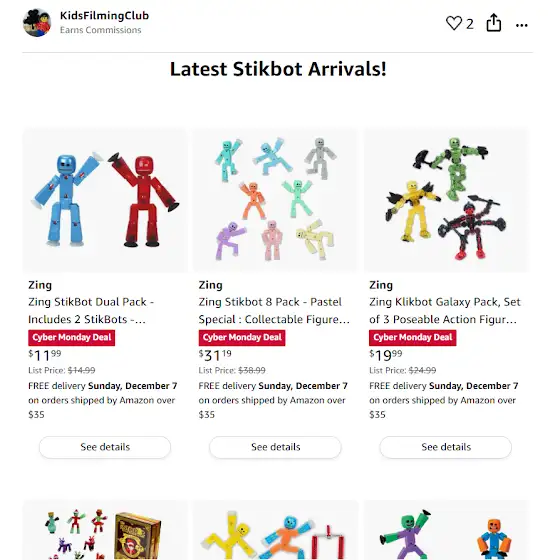Open KidsFilmingClub profile avatar
Screen dimensions: 560x560
[x=37, y=22]
